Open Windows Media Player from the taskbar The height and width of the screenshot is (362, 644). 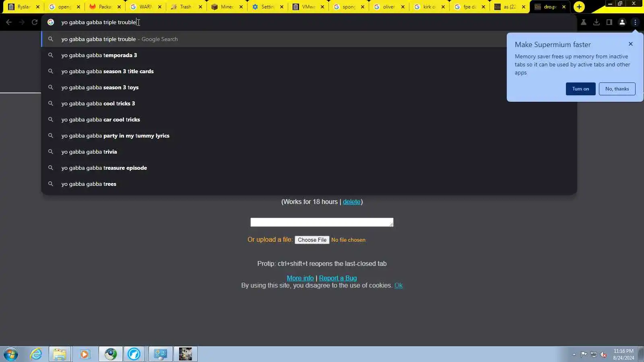point(84,354)
